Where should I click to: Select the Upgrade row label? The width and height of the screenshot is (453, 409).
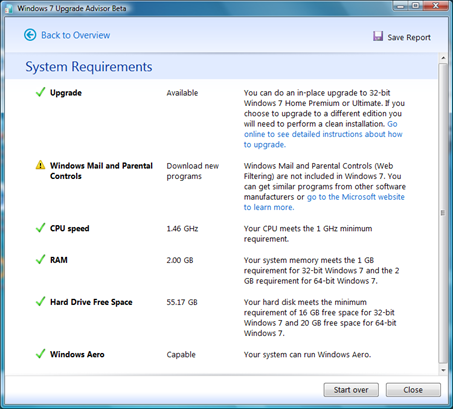[66, 93]
